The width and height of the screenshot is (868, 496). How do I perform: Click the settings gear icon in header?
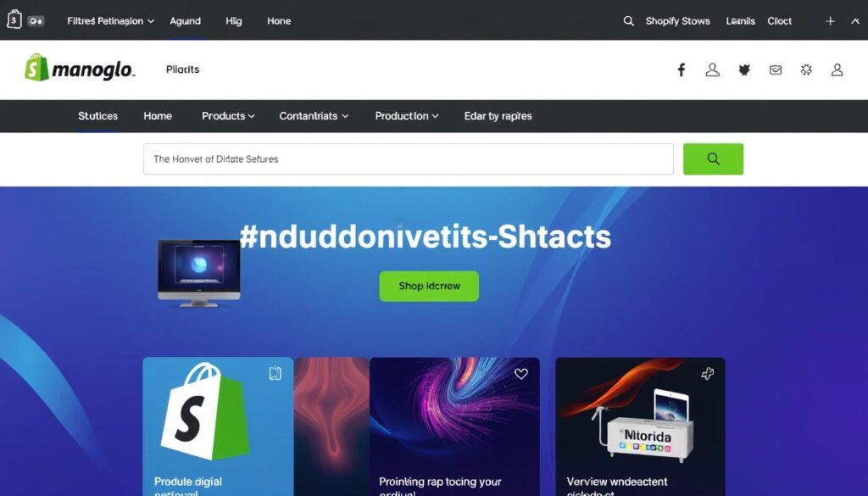806,70
